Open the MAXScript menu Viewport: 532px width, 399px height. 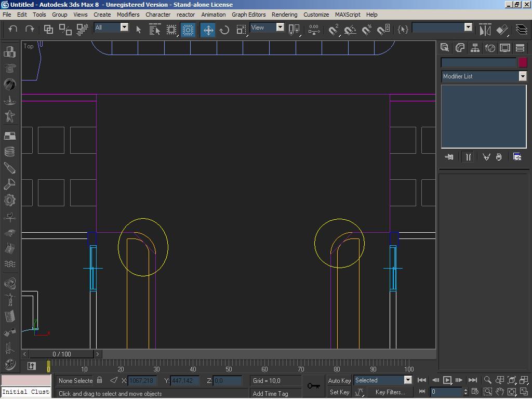(348, 14)
